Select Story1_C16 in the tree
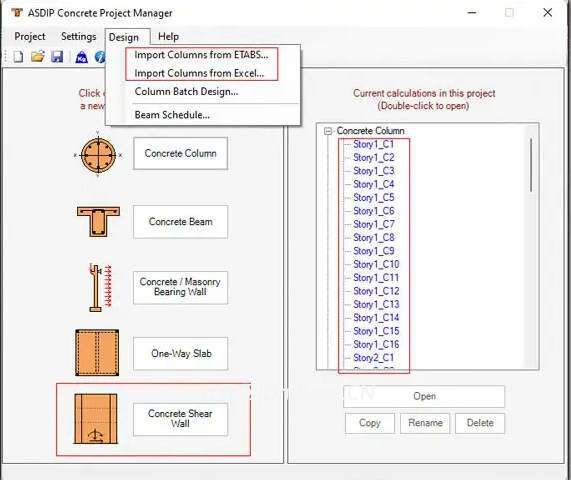The width and height of the screenshot is (571, 480). [376, 345]
